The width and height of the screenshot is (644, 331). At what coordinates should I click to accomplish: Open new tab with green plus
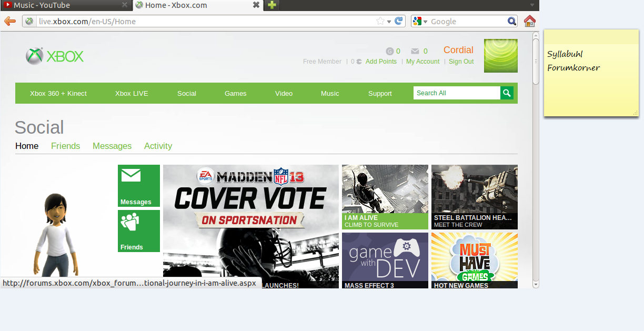(x=272, y=5)
